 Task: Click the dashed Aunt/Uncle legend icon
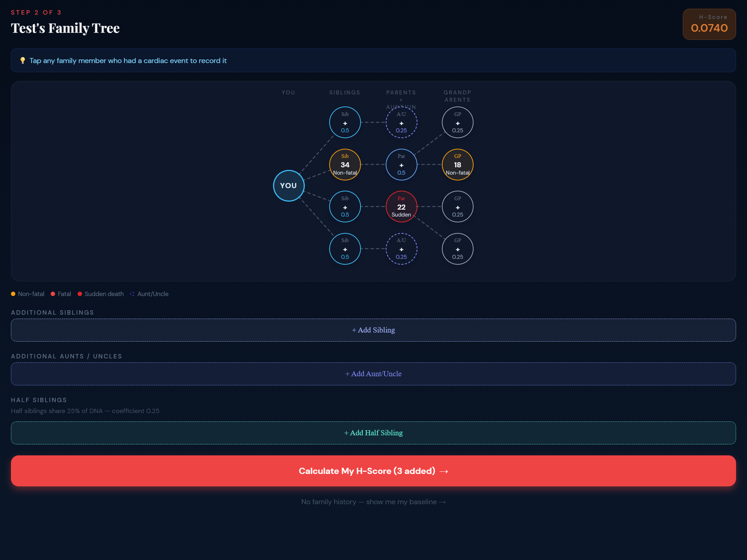(132, 294)
